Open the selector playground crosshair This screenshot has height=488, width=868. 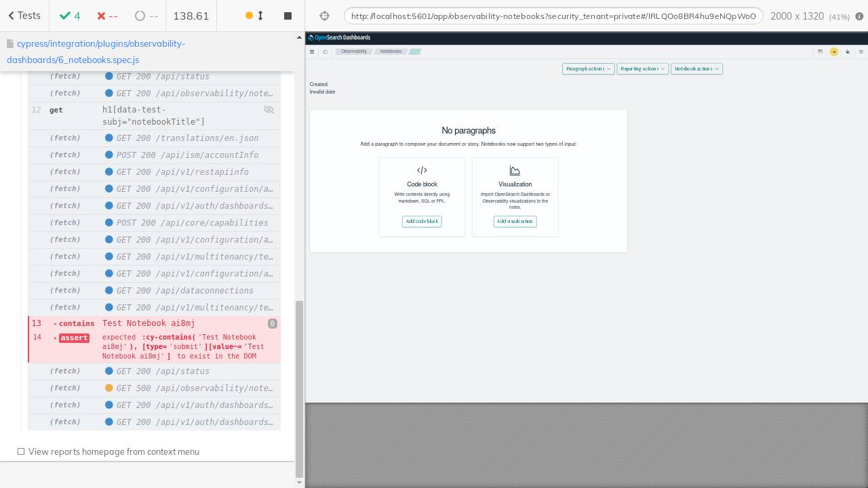324,16
